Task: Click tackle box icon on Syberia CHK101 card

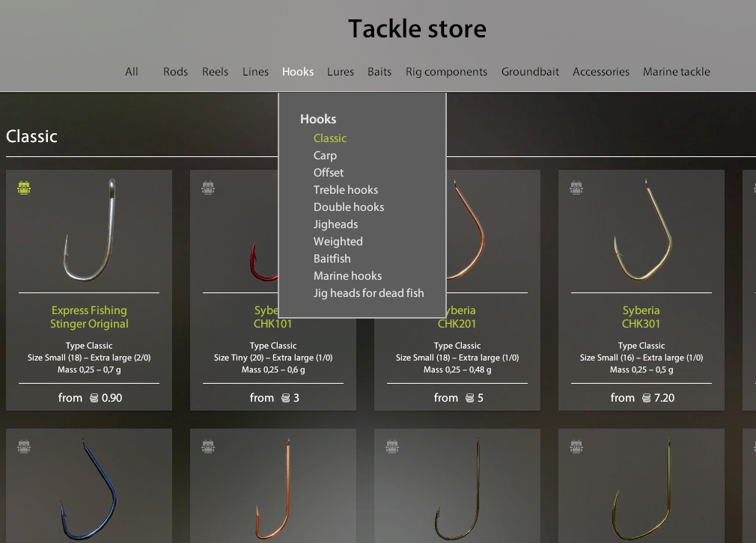Action: pyautogui.click(x=208, y=188)
